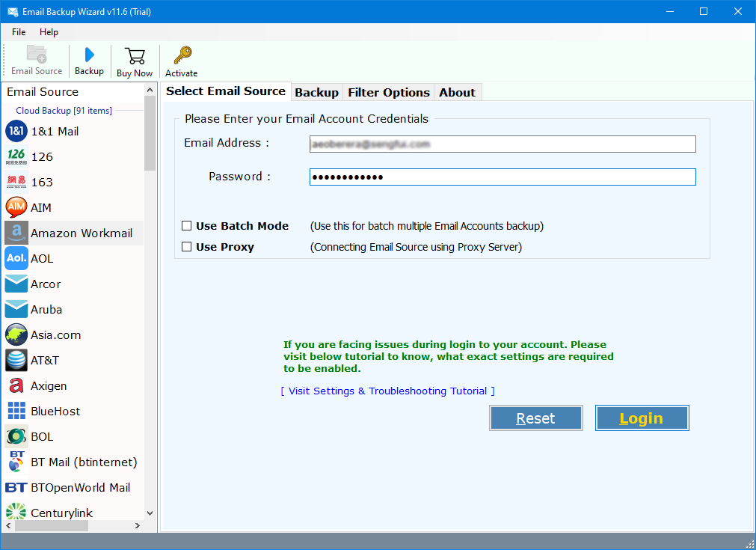
Task: Select 'BlueHost' list entry text
Action: pos(55,411)
